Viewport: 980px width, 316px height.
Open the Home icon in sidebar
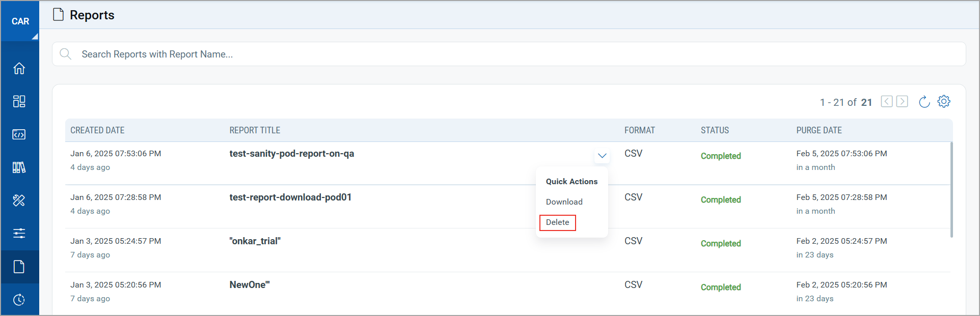tap(19, 68)
